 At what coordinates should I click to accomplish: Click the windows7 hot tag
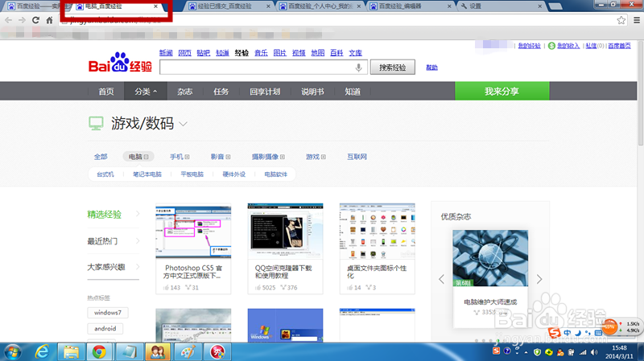click(108, 313)
